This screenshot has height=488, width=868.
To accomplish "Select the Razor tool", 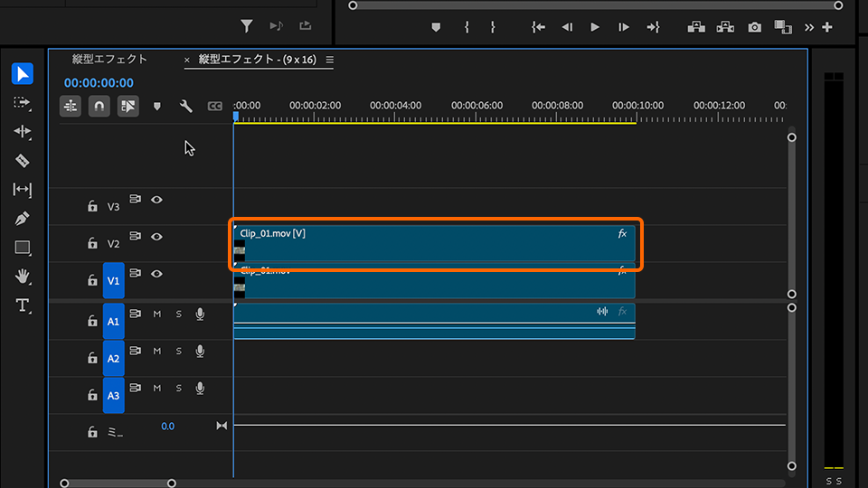I will point(23,161).
